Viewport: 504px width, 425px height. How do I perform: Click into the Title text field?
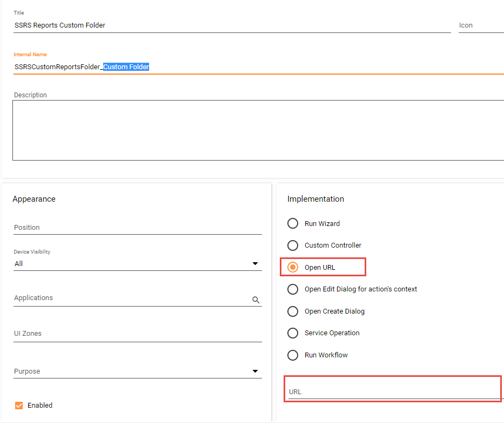point(231,25)
